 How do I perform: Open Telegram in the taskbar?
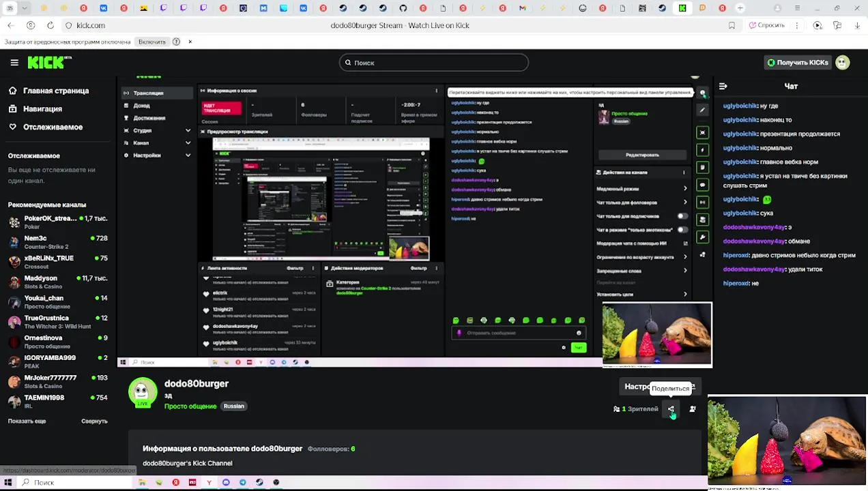tap(242, 482)
